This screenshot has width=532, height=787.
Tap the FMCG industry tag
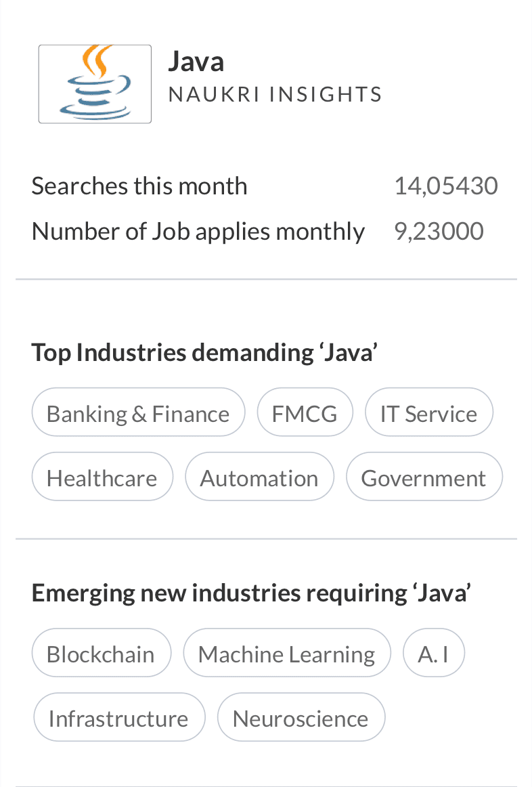pyautogui.click(x=305, y=413)
